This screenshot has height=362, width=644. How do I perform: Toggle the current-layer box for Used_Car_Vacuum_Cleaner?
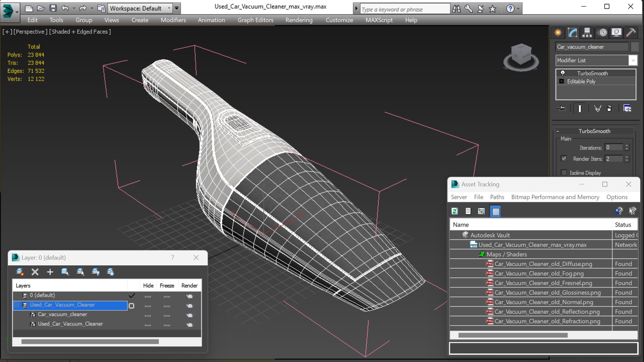[132, 306]
